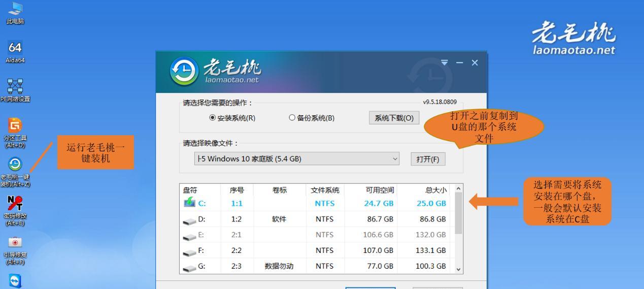Close the 老毛桃 installer window
Screen dimensions: 644x289
tap(474, 62)
